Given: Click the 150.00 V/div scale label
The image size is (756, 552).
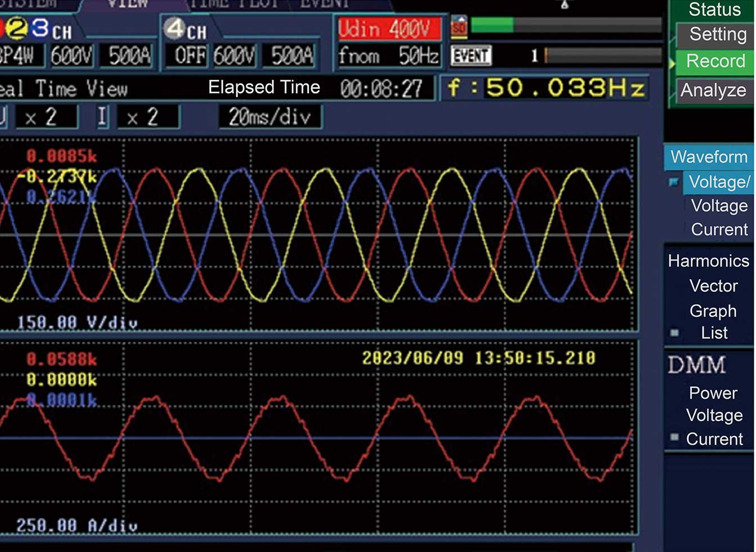Looking at the screenshot, I should (x=77, y=323).
